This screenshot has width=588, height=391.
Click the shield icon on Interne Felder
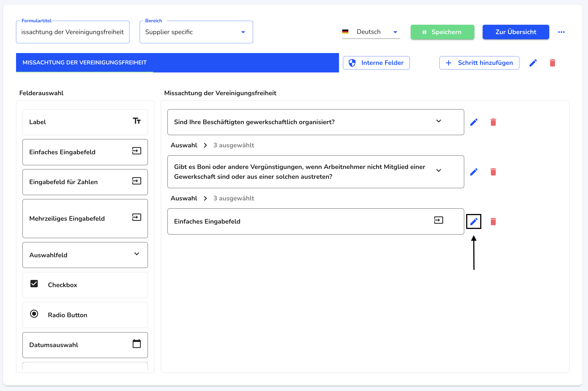click(x=352, y=63)
